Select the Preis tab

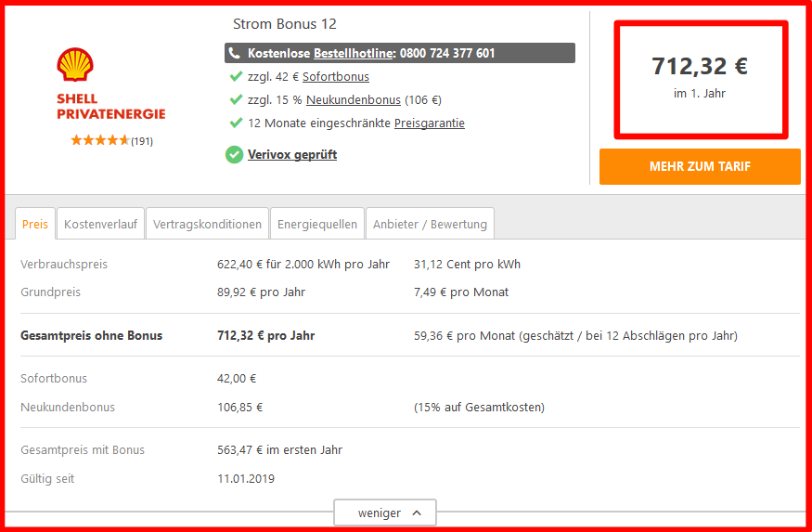[34, 224]
